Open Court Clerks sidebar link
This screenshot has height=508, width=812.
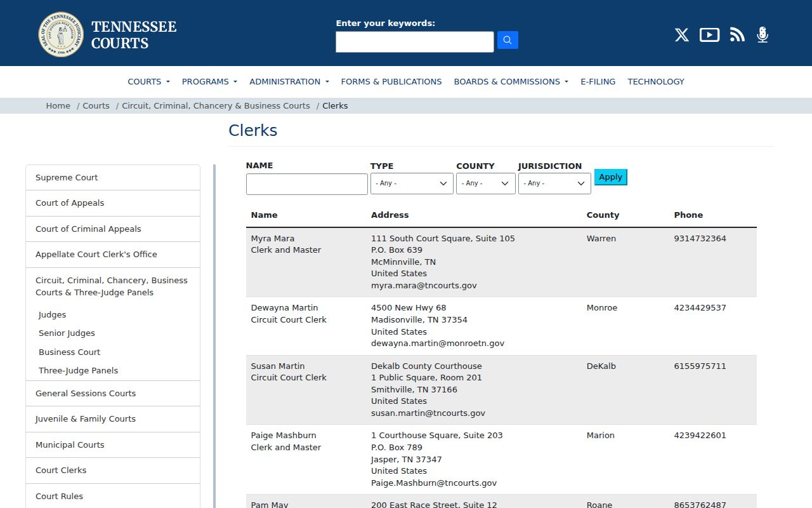click(113, 471)
